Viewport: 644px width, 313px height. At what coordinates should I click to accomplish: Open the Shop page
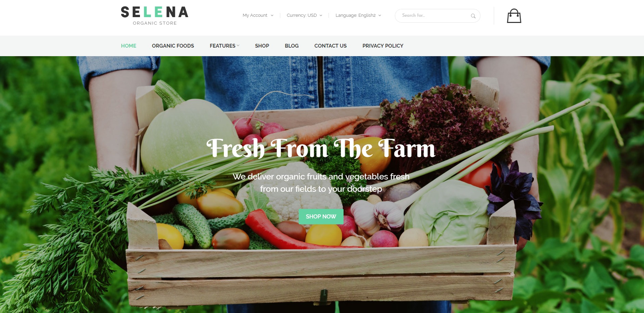[262, 46]
